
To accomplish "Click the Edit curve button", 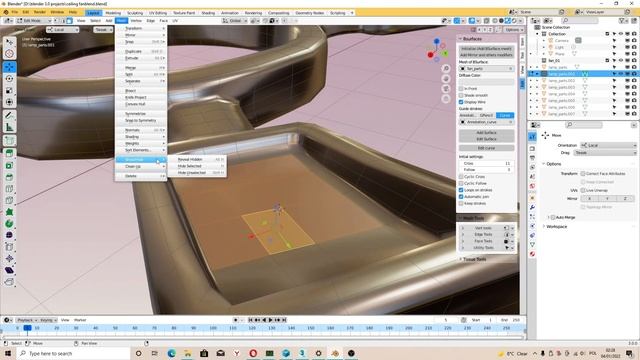I will pyautogui.click(x=487, y=148).
